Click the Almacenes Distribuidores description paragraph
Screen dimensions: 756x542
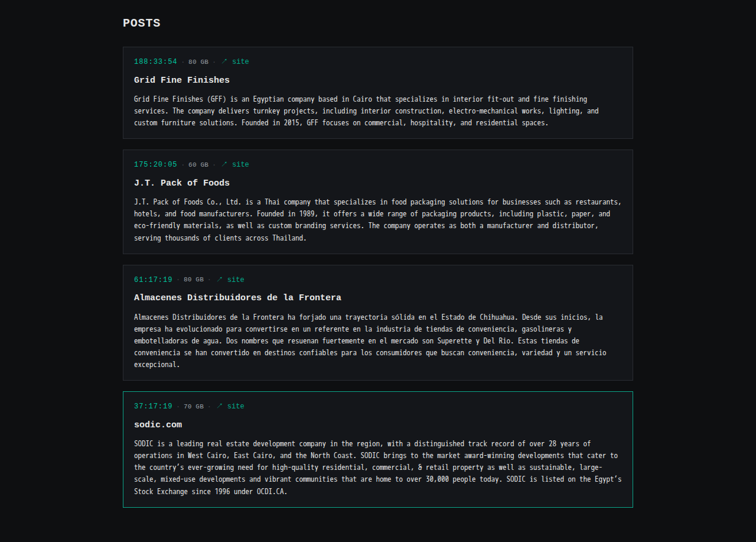pyautogui.click(x=370, y=340)
